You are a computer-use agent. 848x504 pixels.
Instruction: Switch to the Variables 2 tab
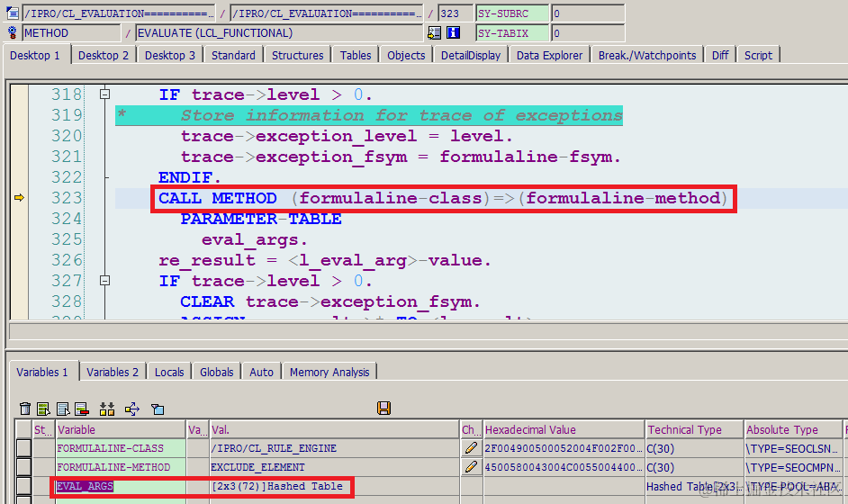pos(113,372)
